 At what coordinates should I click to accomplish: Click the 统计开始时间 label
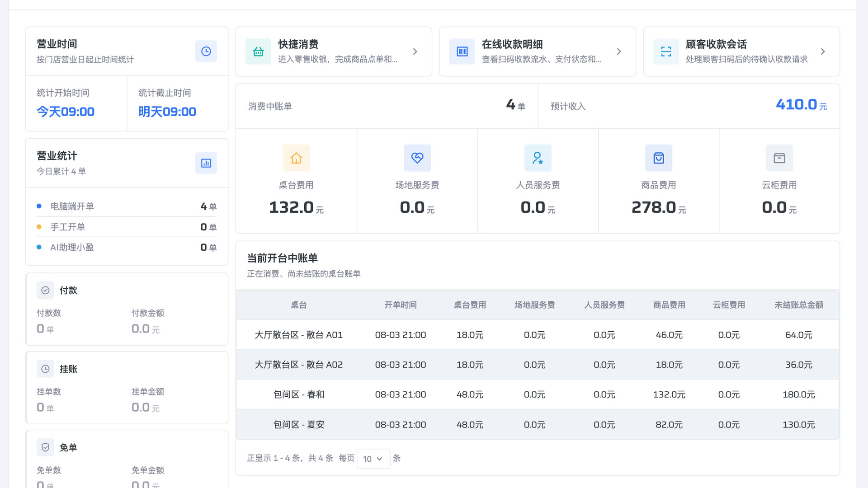click(63, 93)
